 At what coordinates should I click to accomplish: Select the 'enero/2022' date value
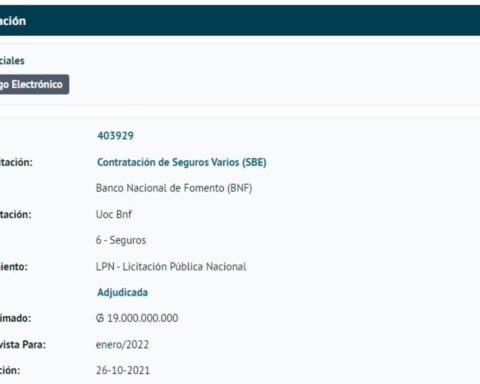pos(122,344)
